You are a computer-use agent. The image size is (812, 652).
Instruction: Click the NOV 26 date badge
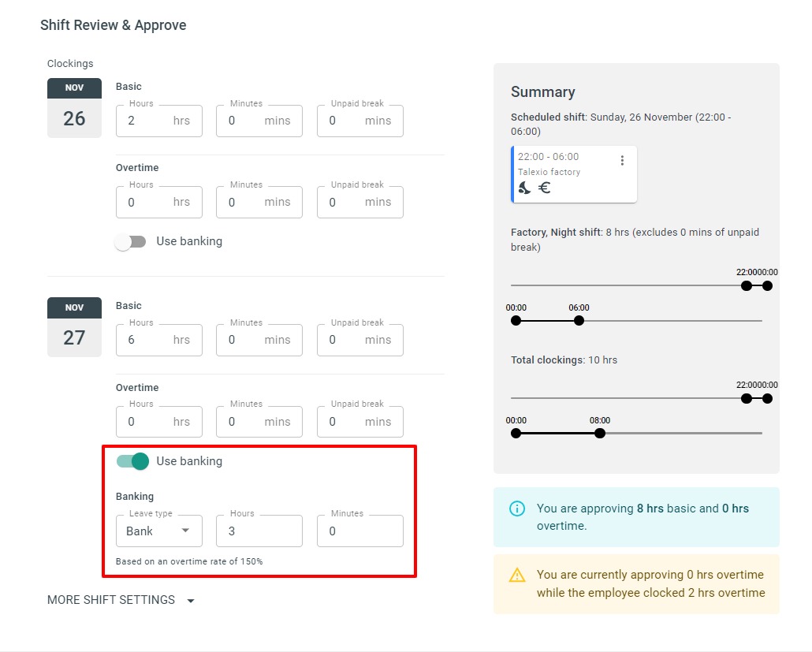click(74, 106)
